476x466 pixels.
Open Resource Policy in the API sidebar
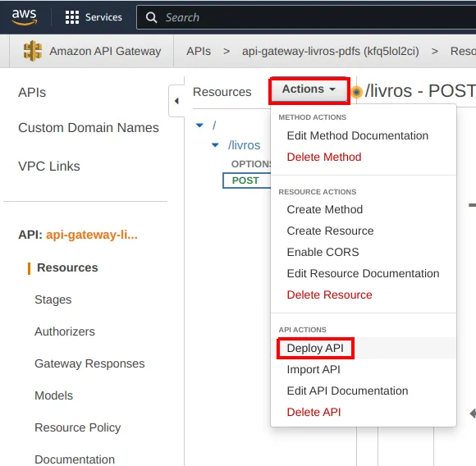[x=77, y=427]
